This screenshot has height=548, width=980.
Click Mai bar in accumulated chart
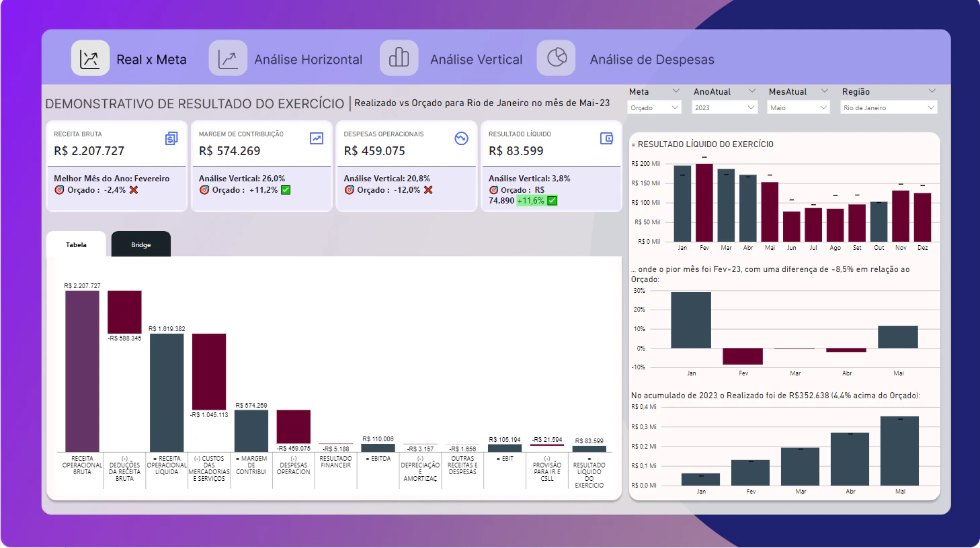tap(899, 451)
